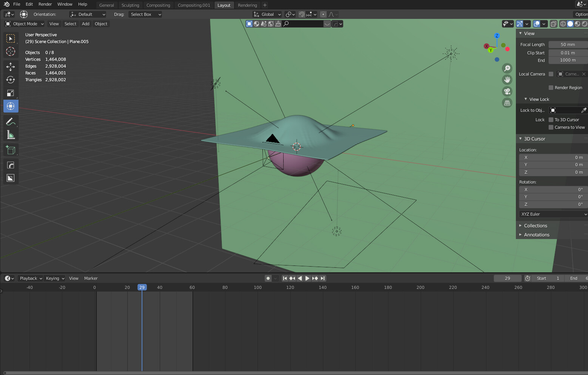Check the Camera to View option

coord(551,127)
